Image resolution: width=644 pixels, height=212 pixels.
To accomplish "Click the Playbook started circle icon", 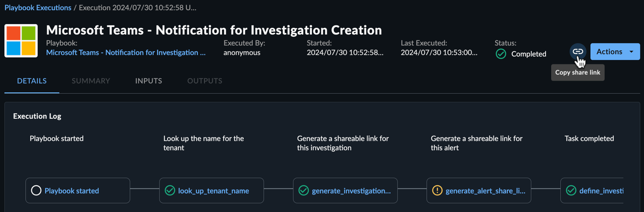I will 36,190.
